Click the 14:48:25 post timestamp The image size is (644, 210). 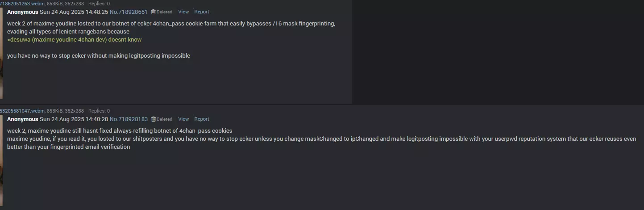[74, 12]
